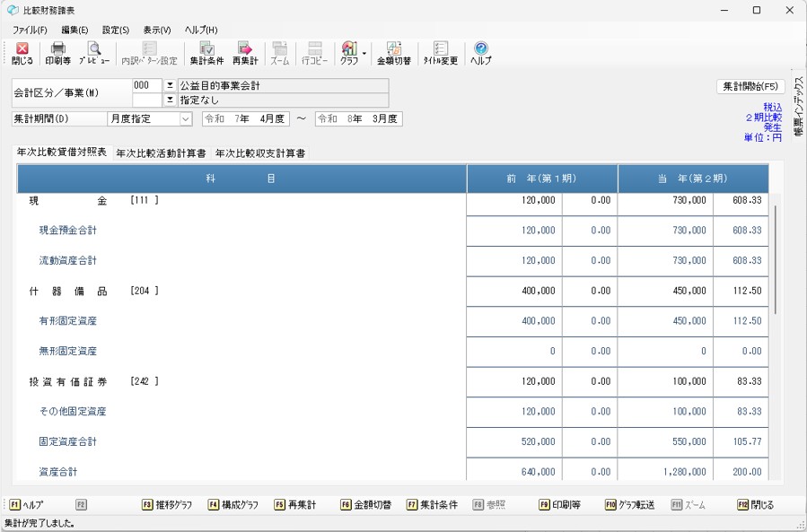The height and width of the screenshot is (532, 807).
Task: Open the 月度指定 period combo box
Action: pos(186,118)
